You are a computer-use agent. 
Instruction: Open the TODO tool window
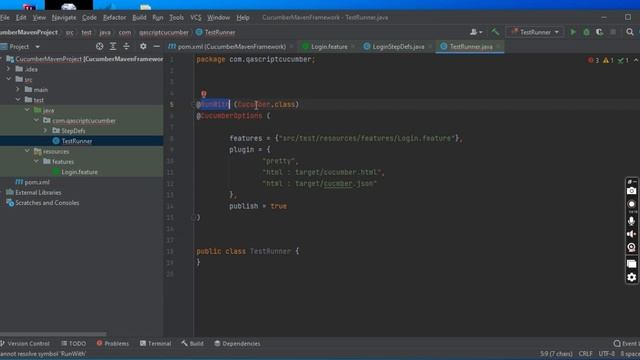(73, 344)
